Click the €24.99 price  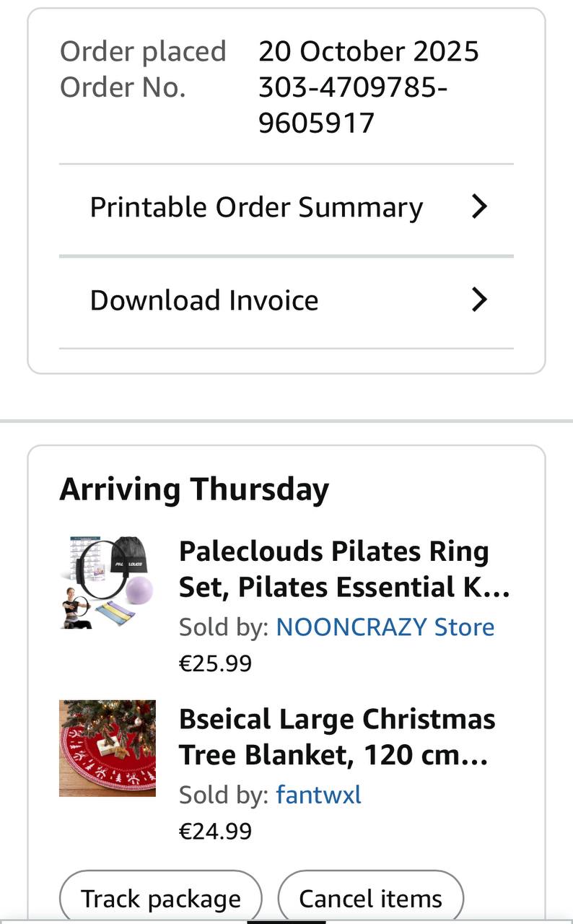tap(215, 831)
